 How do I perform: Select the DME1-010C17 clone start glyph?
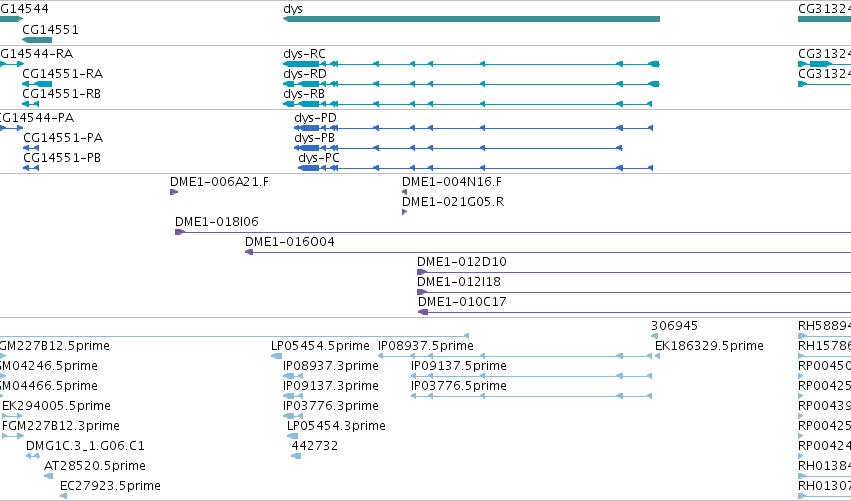pos(423,312)
